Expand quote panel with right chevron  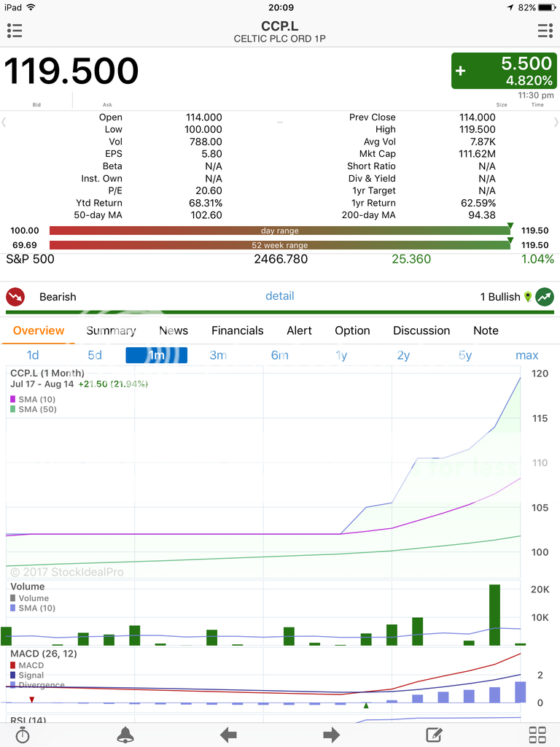point(556,123)
